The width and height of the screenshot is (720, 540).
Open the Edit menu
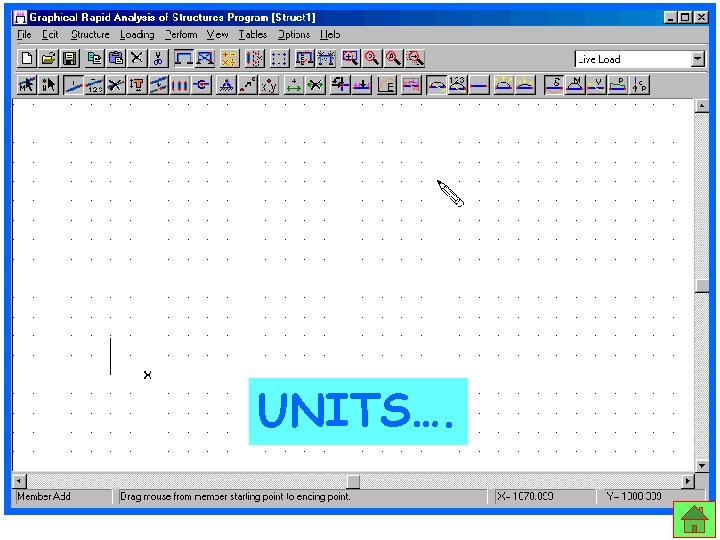pos(50,34)
